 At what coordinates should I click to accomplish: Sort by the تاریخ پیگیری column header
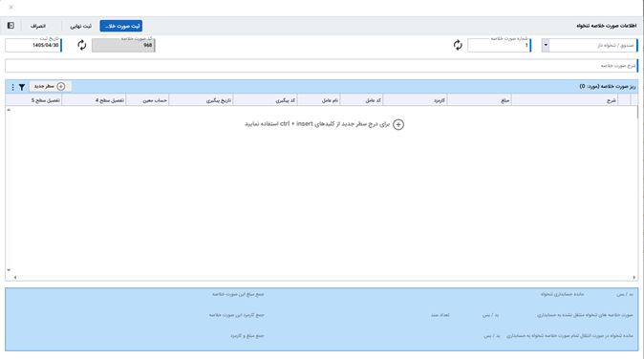click(201, 100)
